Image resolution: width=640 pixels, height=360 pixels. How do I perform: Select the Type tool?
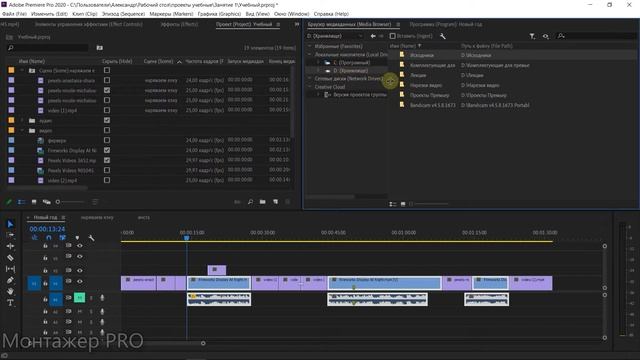(10, 302)
